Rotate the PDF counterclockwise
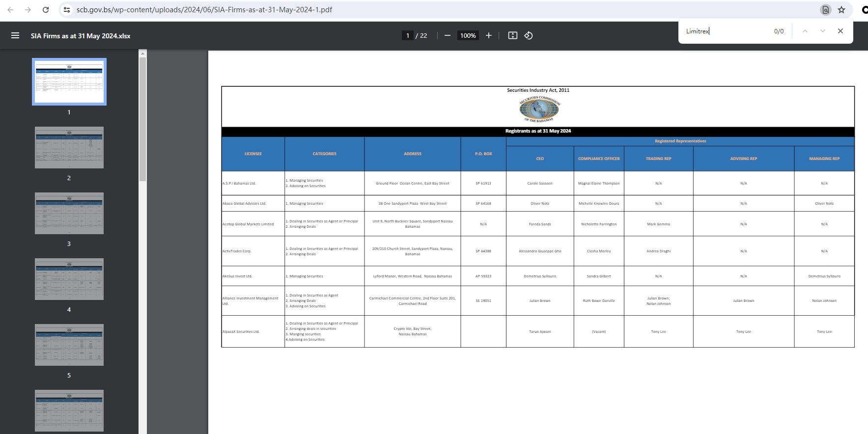This screenshot has height=434, width=868. point(529,35)
